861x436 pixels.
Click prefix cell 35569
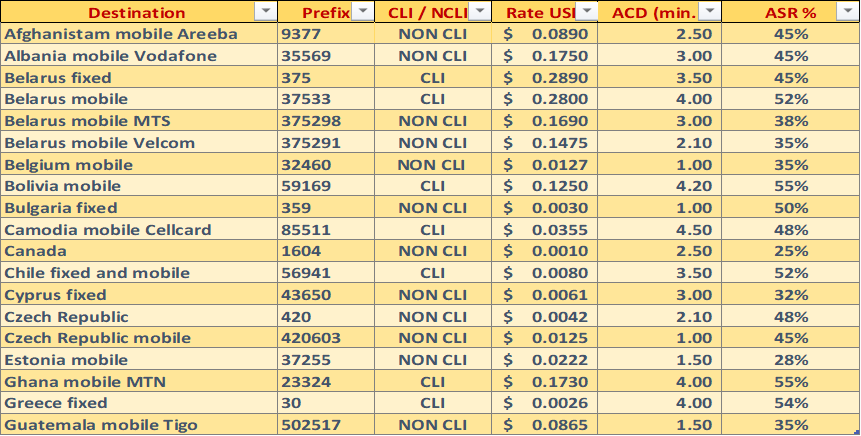pyautogui.click(x=326, y=55)
